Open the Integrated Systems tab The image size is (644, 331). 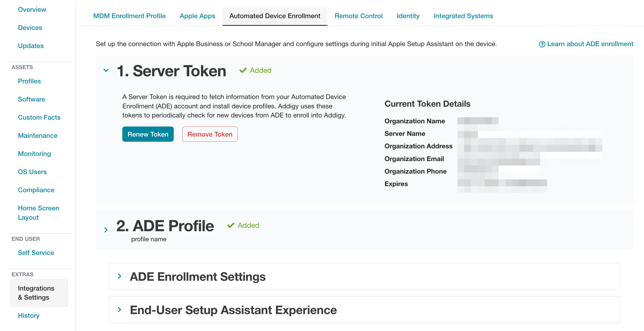point(463,16)
